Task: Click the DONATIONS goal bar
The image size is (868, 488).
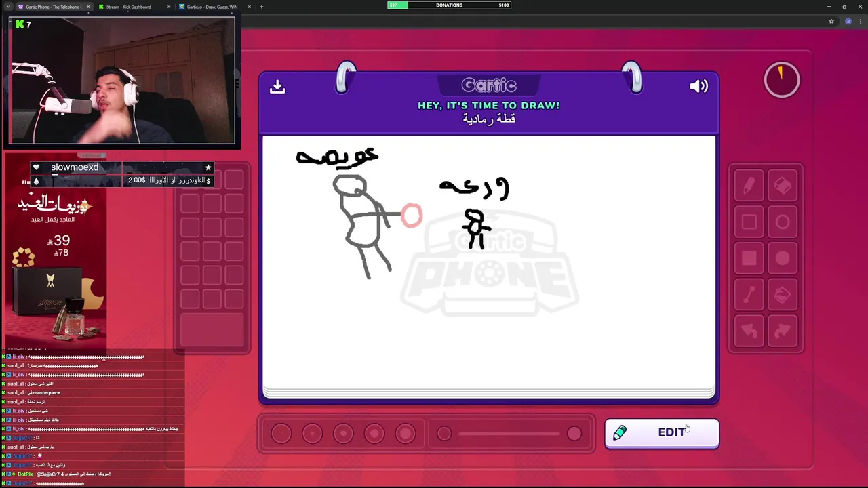Action: click(x=449, y=5)
